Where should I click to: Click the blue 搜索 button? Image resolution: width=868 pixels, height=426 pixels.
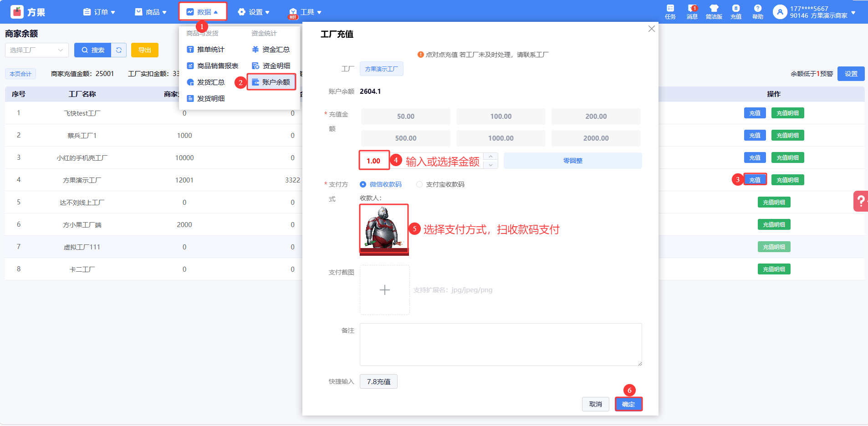coord(93,50)
